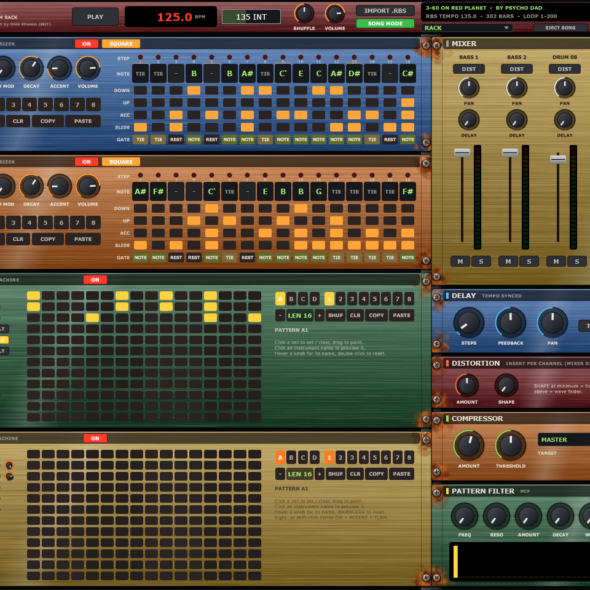This screenshot has height=590, width=590.
Task: Open the D# note cell in blue synthesizer
Action: (x=354, y=74)
